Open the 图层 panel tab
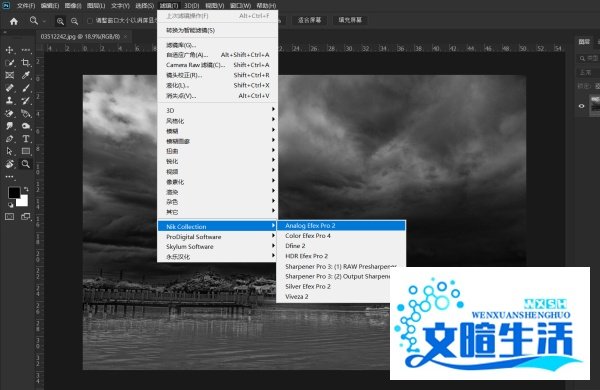 tap(584, 42)
